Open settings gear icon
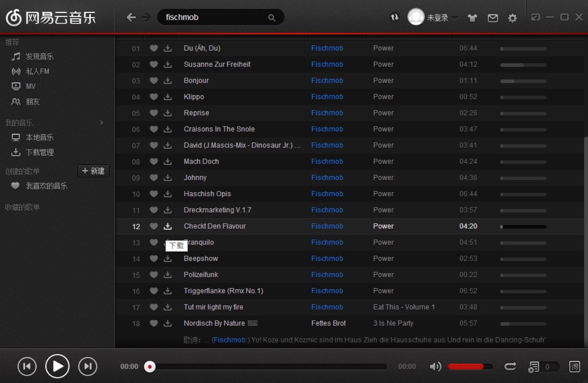Viewport: 588px width, 383px height. 512,18
